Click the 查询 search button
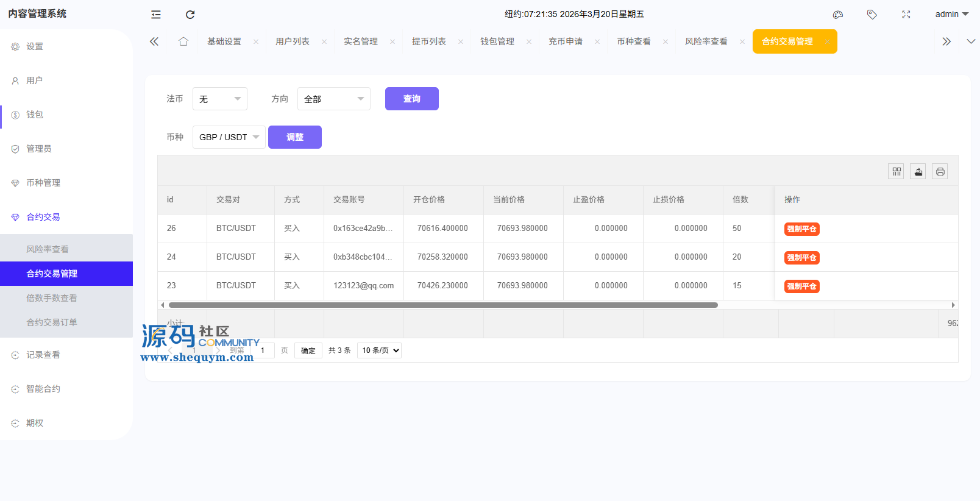Screen dimensions: 980x501 click(x=411, y=99)
